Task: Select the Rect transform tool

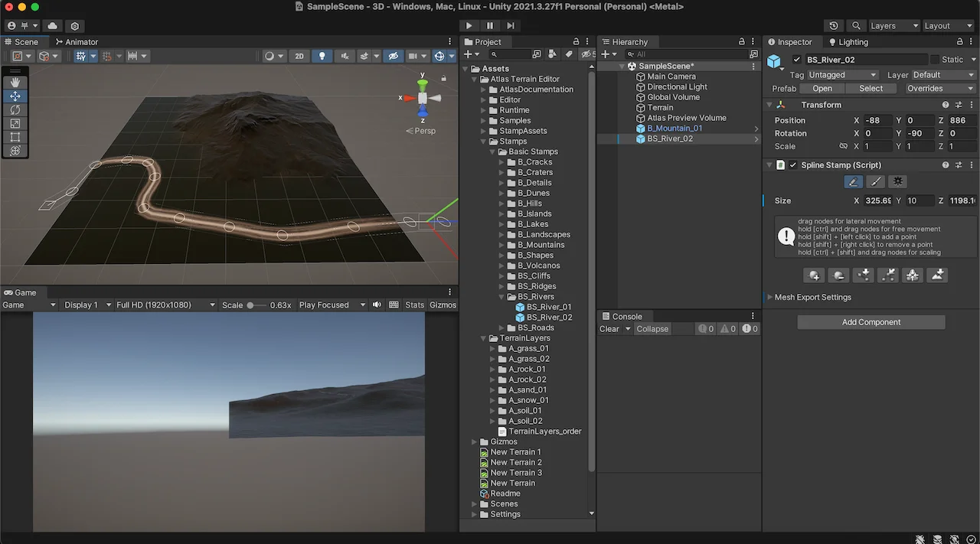Action: tap(15, 138)
